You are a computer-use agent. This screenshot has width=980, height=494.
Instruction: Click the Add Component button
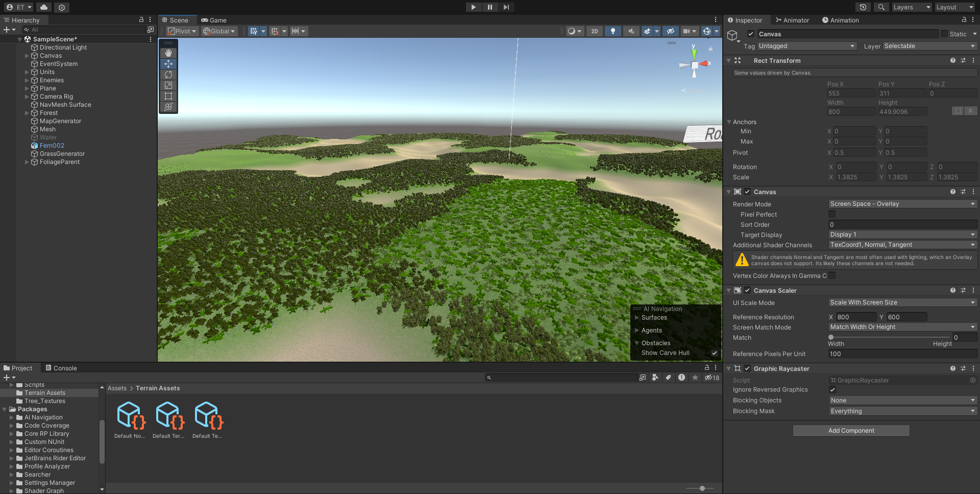850,431
